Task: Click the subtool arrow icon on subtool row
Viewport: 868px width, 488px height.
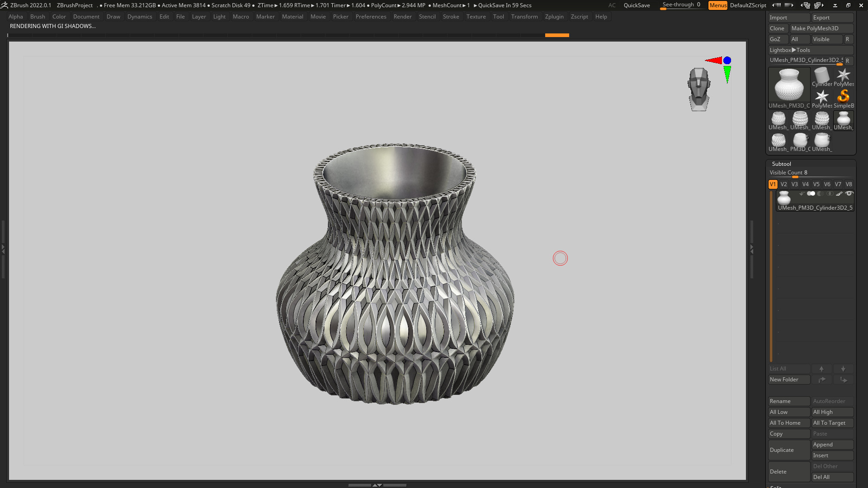Action: [x=802, y=194]
